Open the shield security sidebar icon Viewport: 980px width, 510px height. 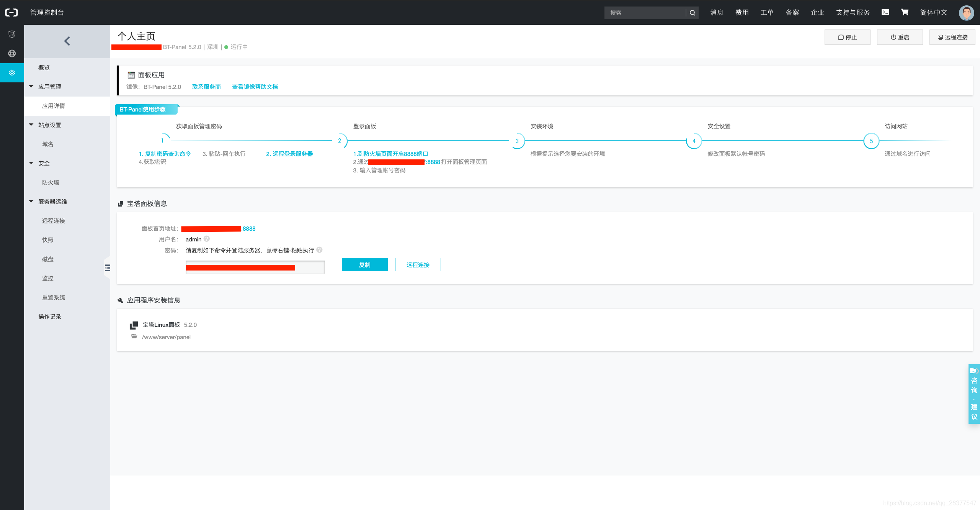pyautogui.click(x=12, y=34)
